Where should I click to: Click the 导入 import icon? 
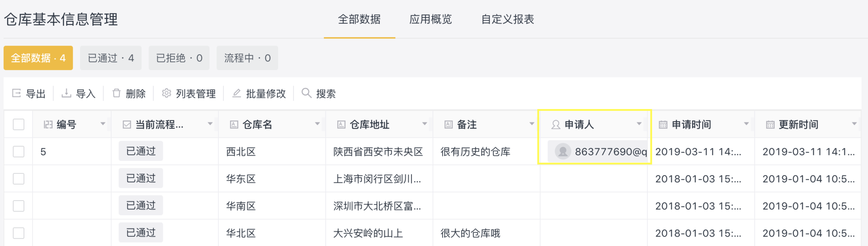tap(66, 93)
